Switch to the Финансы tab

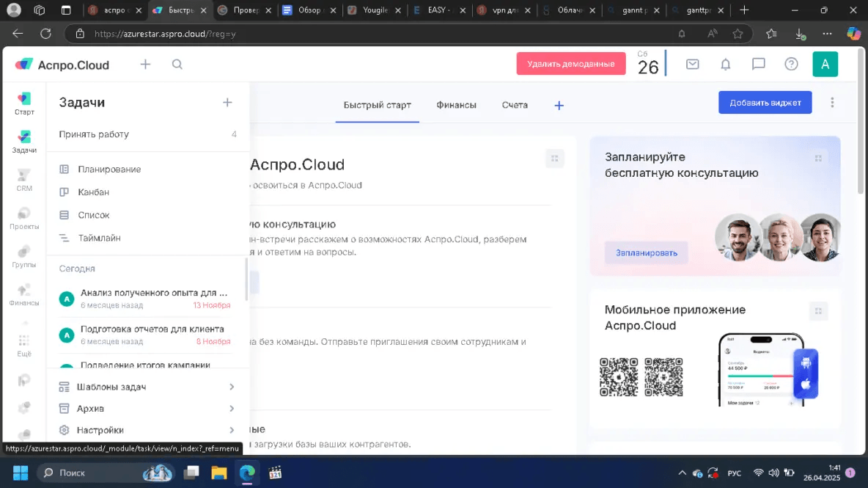[456, 105]
